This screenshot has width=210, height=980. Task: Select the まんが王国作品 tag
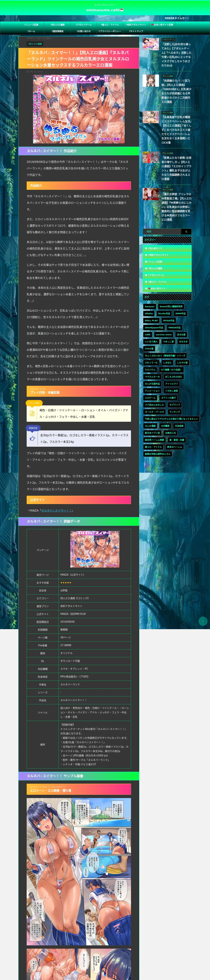152,384
